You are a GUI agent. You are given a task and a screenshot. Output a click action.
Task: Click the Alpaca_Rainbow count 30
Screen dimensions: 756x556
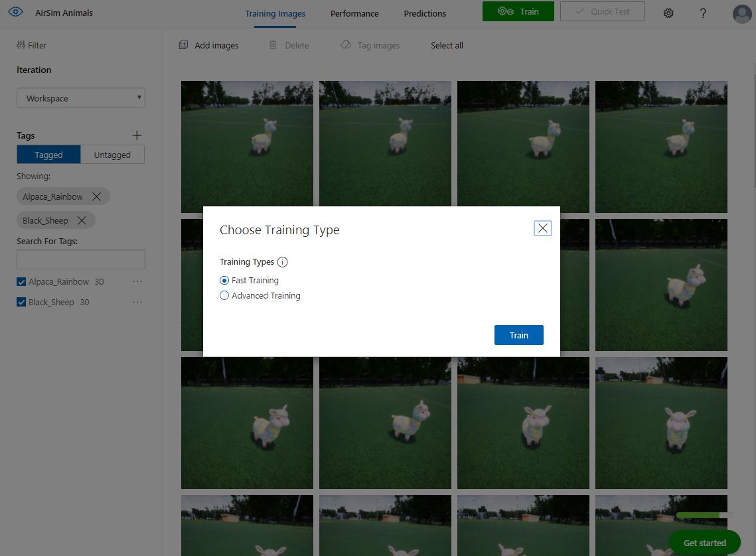pos(100,282)
